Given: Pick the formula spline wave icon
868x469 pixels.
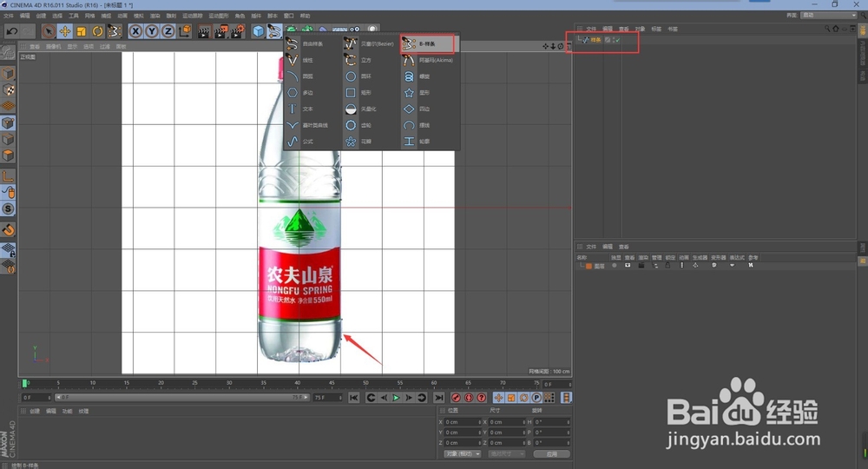Looking at the screenshot, I should 293,142.
